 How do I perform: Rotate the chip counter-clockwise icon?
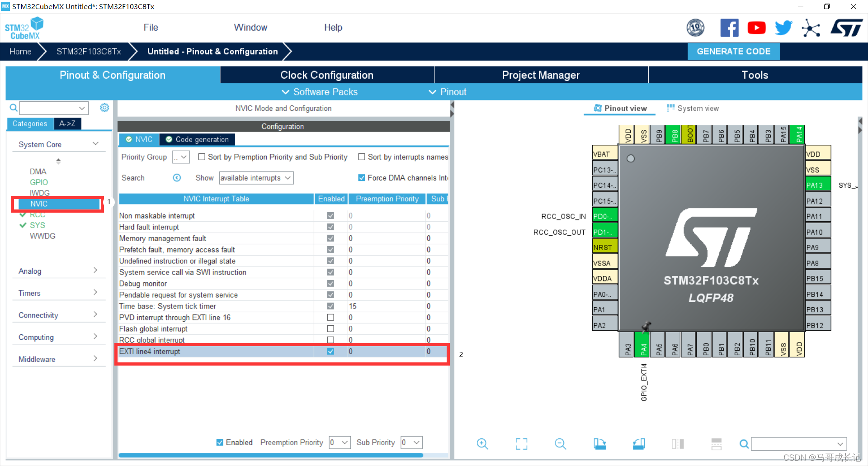(638, 444)
